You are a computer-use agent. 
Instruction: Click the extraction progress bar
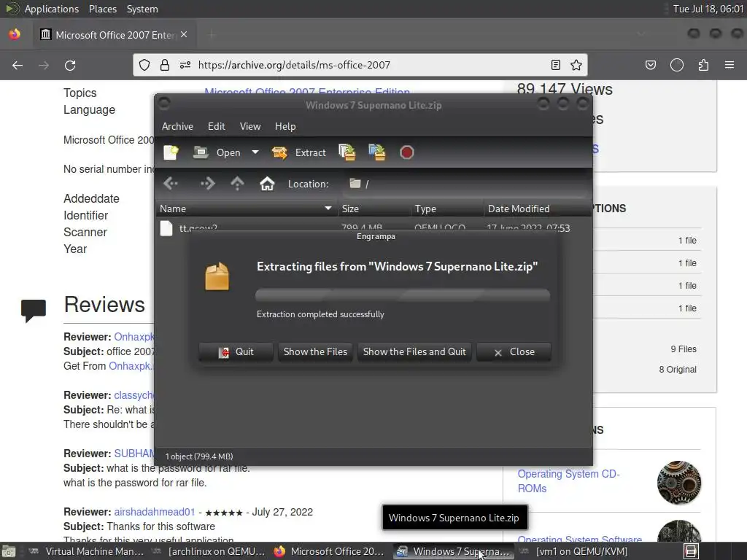[x=403, y=295]
